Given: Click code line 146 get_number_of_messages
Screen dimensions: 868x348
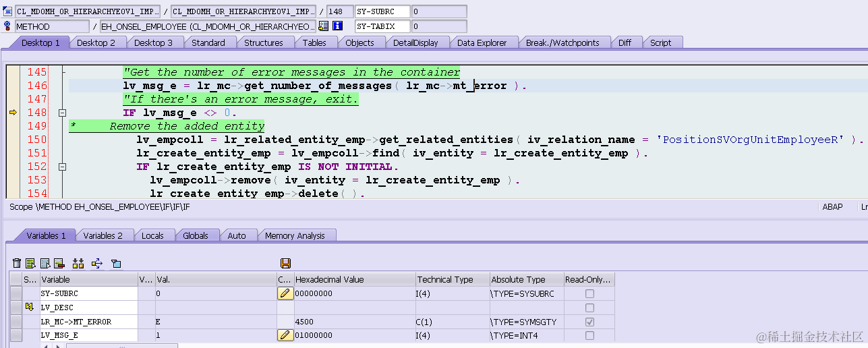Looking at the screenshot, I should pos(324,86).
